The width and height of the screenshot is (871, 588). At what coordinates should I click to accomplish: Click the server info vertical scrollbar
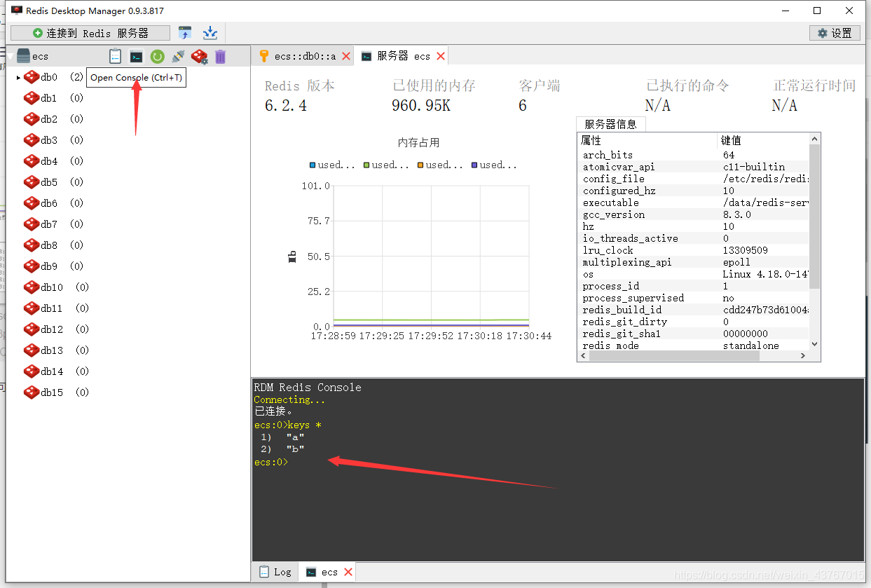(x=814, y=217)
